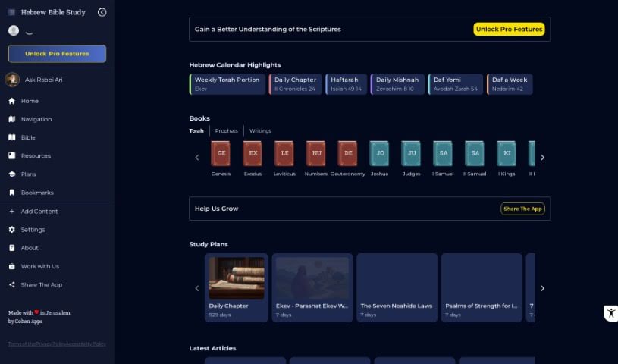Screen dimensions: 618x364
Task: Collapse the sidebar with the arrow icon
Action: [x=102, y=12]
